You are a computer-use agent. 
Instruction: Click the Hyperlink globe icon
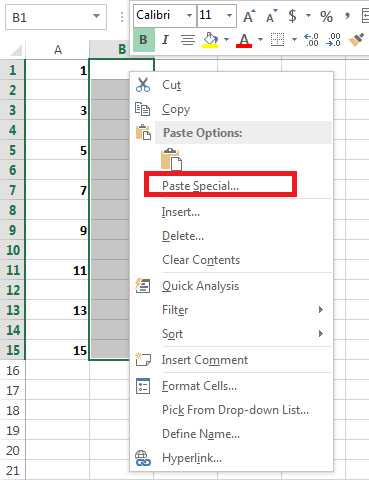tap(143, 458)
